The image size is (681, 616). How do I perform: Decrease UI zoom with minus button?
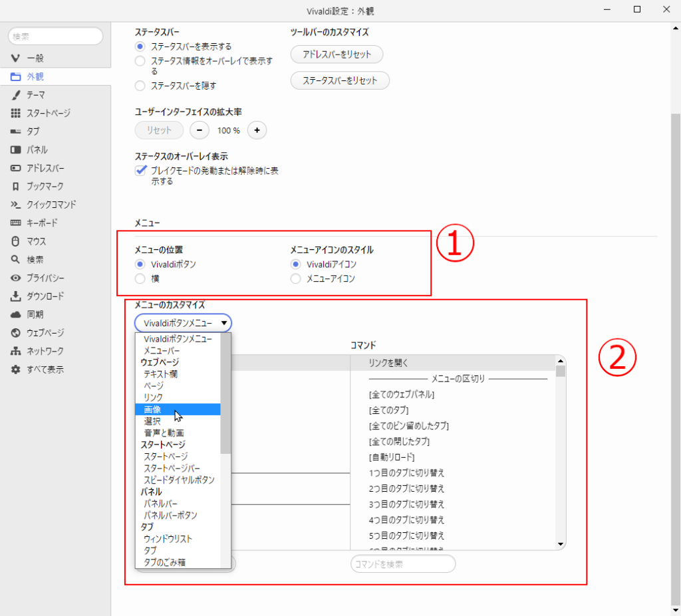[200, 130]
